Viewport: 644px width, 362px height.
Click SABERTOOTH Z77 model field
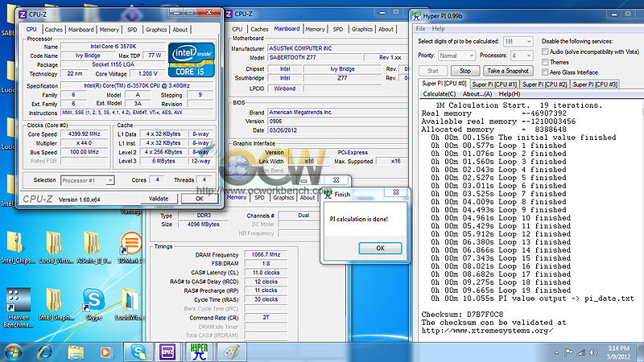[x=314, y=57]
